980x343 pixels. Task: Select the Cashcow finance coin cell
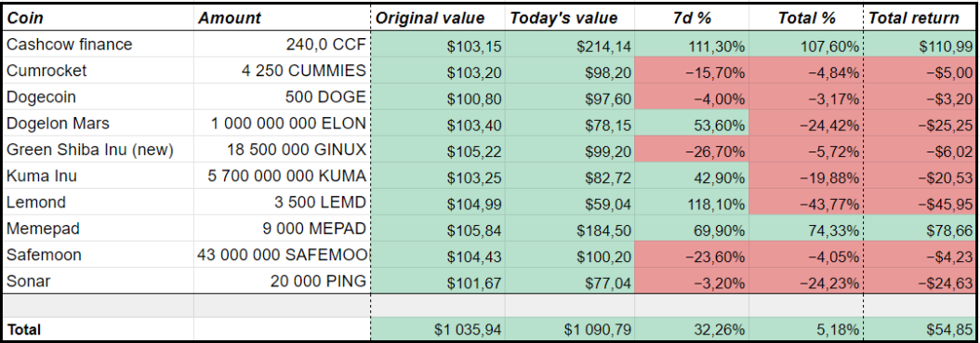point(99,45)
